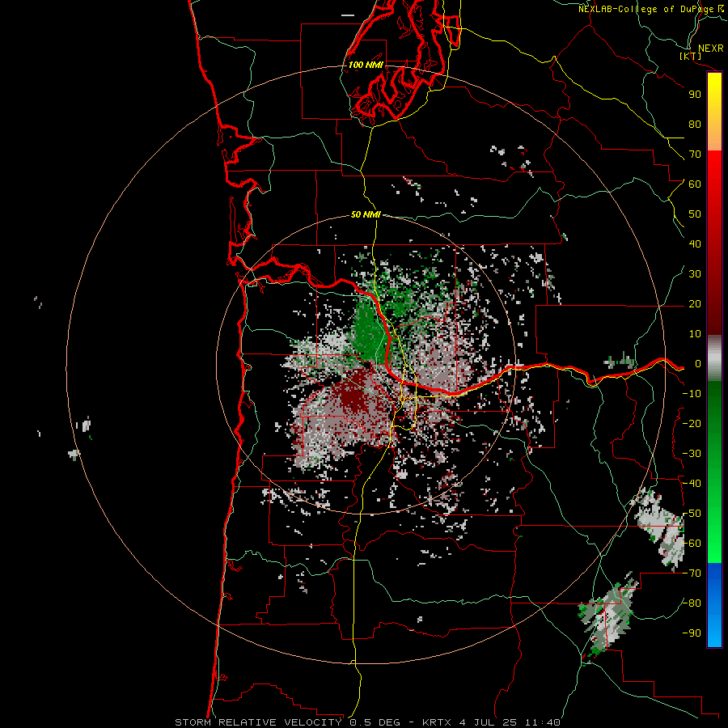The image size is (728, 728).
Task: Click the "0.5 DEG" elevation text in footer
Action: pyautogui.click(x=375, y=722)
